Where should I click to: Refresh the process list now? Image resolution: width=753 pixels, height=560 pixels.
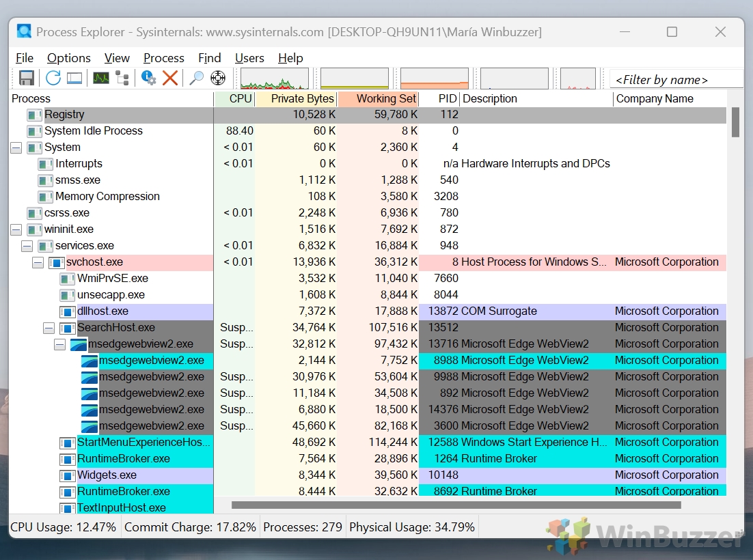tap(53, 78)
